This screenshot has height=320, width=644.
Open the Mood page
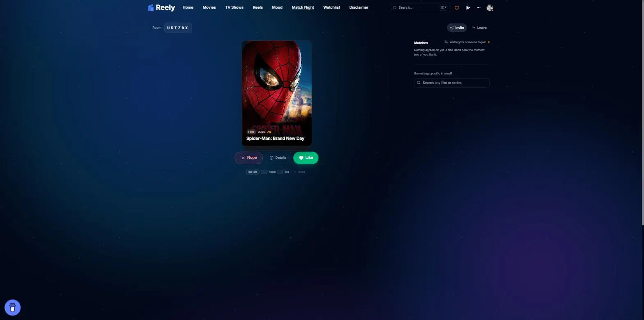[x=277, y=7]
